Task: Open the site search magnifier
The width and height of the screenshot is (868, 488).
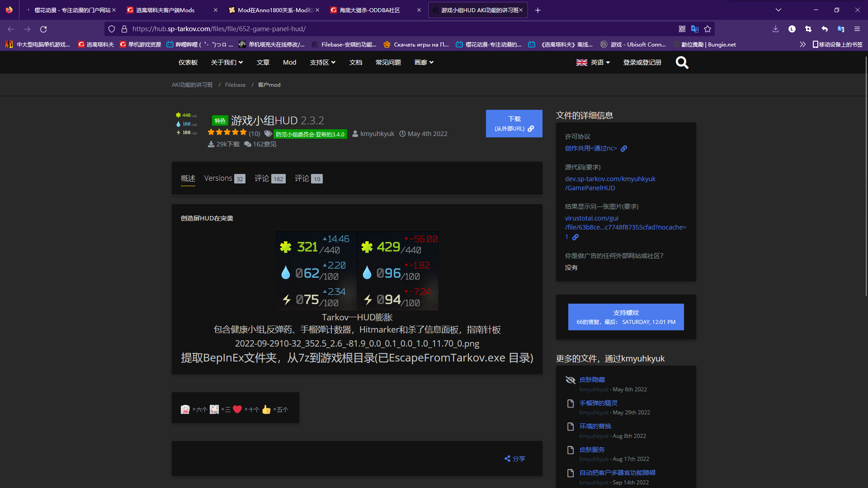Action: [682, 62]
